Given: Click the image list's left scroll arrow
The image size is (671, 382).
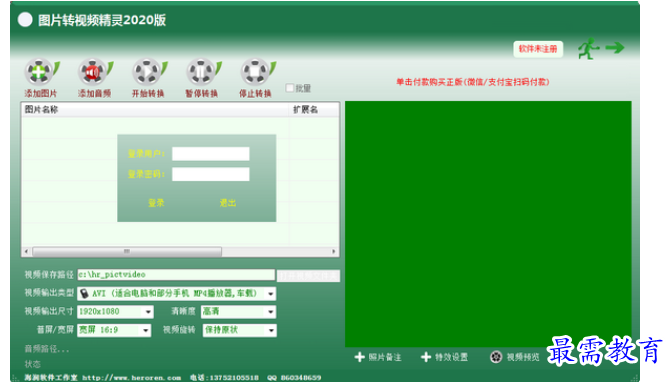Looking at the screenshot, I should click(27, 252).
